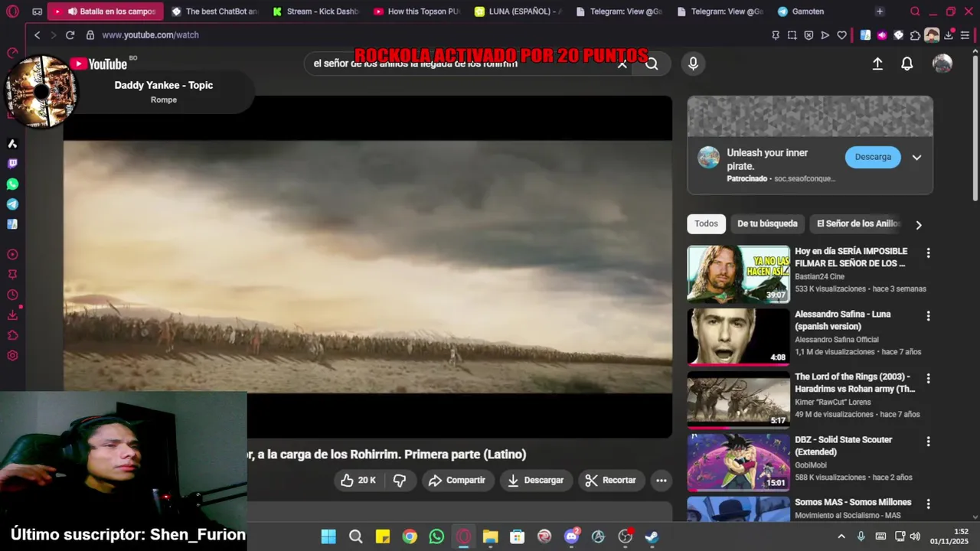Open Twitch in the Opera sidebar
The width and height of the screenshot is (980, 551).
click(12, 164)
